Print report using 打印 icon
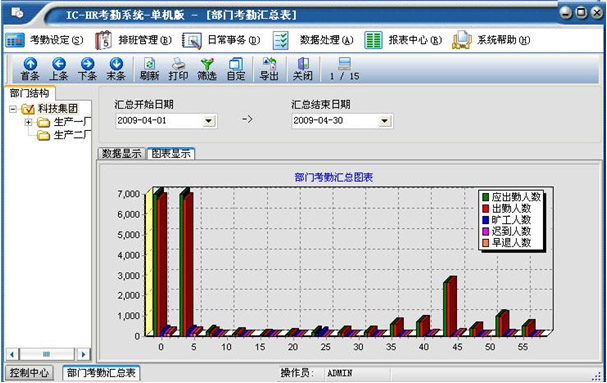607x383 pixels. coord(178,69)
